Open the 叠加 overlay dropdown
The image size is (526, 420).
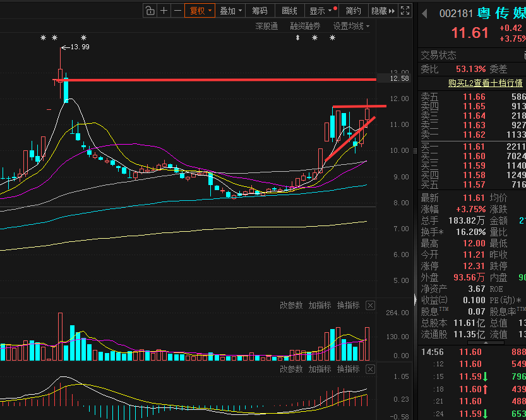230,11
